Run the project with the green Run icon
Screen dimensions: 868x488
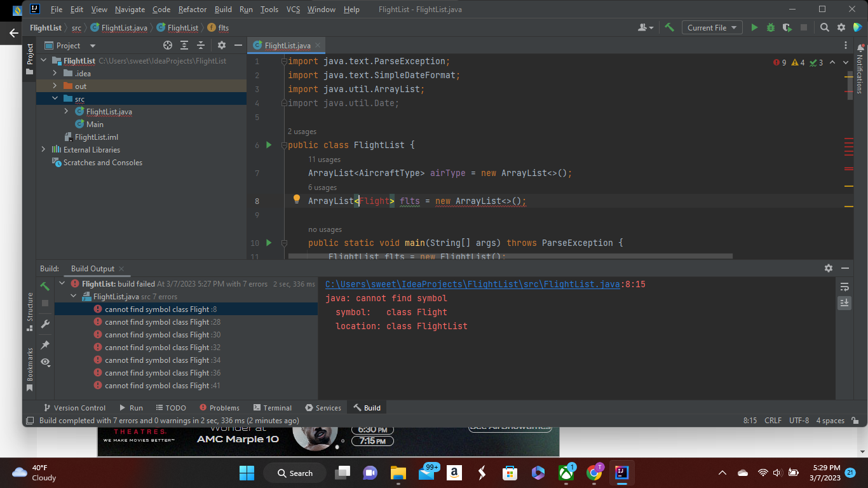tap(754, 27)
